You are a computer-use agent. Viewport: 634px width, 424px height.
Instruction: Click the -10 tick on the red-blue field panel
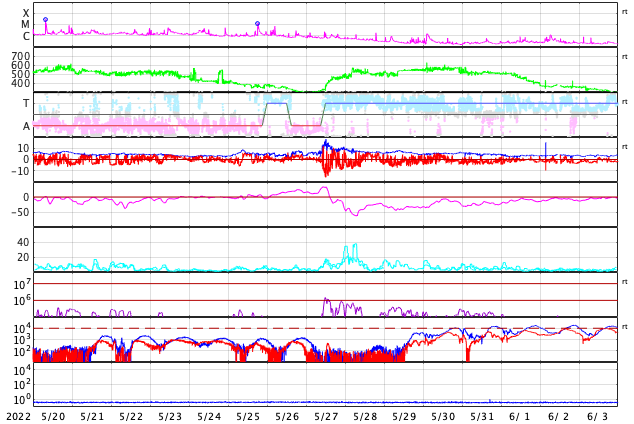click(21, 171)
